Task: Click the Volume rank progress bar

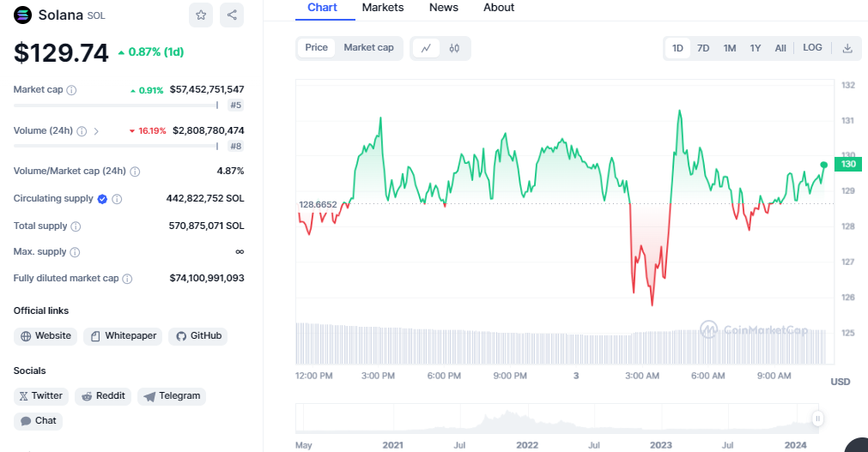Action: coord(116,147)
